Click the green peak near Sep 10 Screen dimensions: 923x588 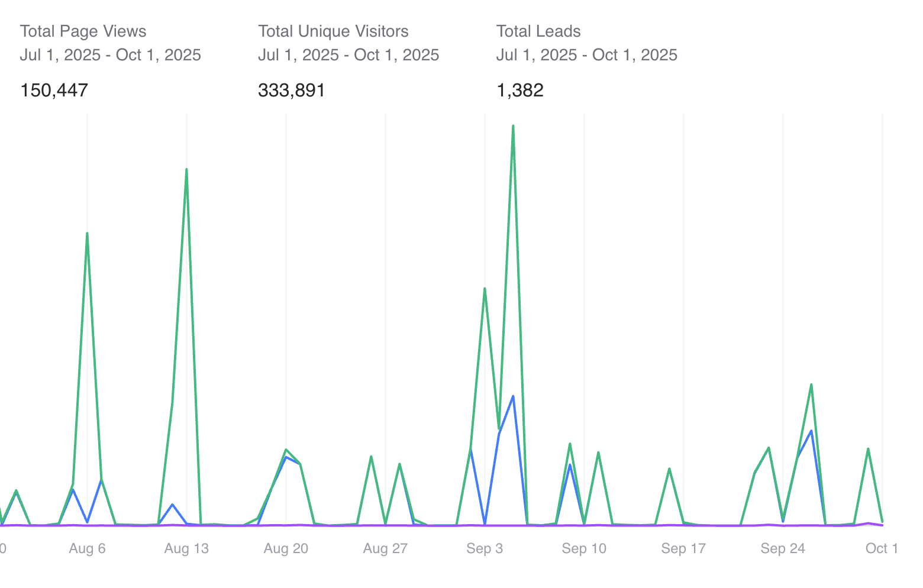(570, 444)
